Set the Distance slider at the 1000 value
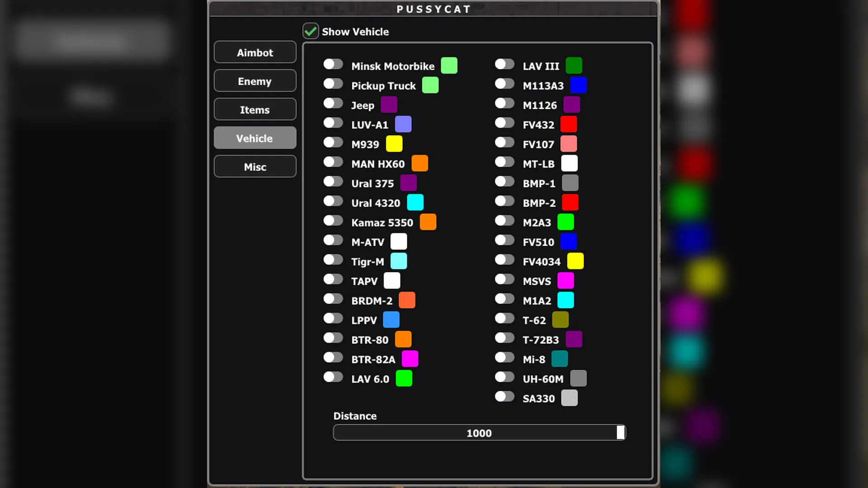Screen dimensions: 868x488 [480, 432]
